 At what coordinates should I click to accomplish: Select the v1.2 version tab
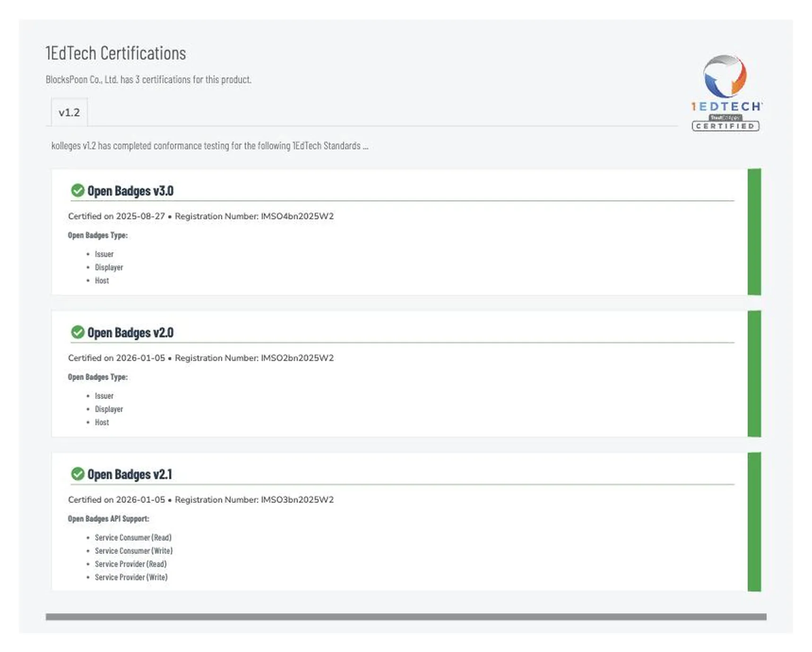coord(69,112)
